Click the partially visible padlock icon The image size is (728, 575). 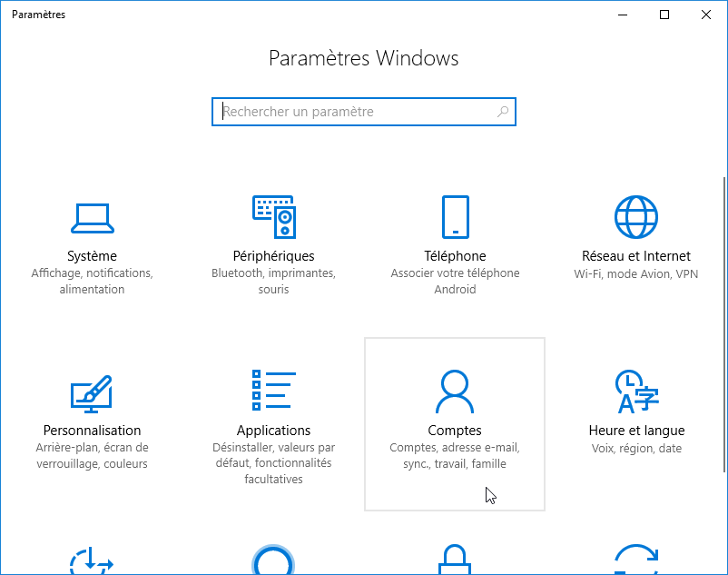point(455,560)
